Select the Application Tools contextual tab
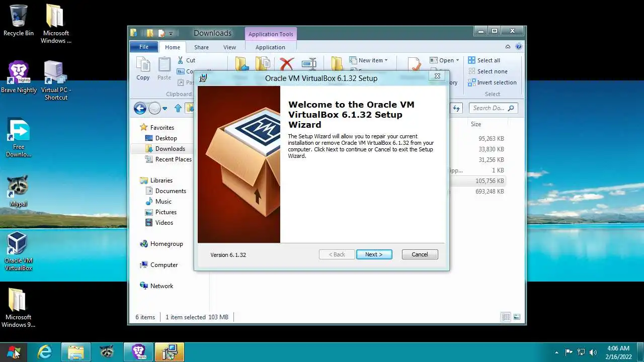Screen dimensions: 644x362 tap(271, 34)
